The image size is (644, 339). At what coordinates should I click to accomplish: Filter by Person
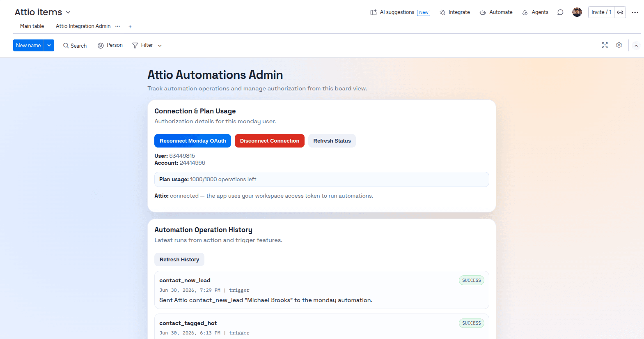click(x=110, y=45)
